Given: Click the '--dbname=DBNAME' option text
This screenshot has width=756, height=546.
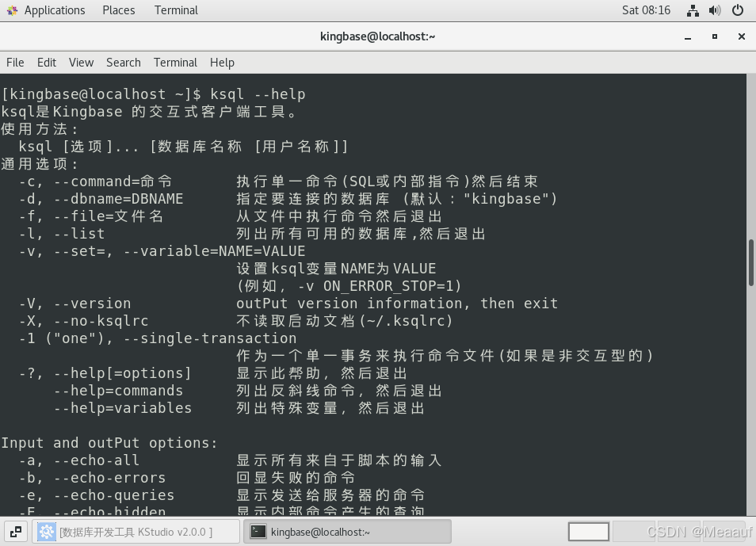Looking at the screenshot, I should pyautogui.click(x=119, y=199).
